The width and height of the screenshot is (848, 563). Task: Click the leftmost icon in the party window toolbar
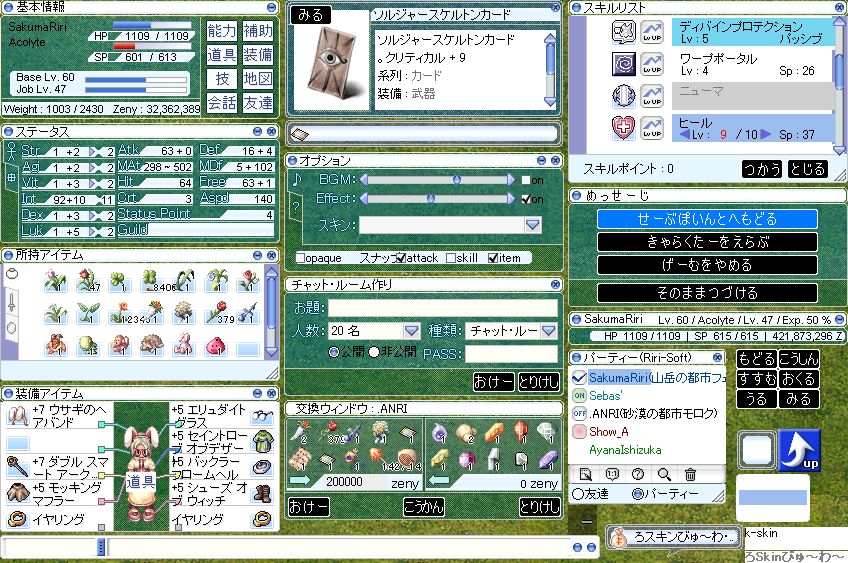coord(586,474)
